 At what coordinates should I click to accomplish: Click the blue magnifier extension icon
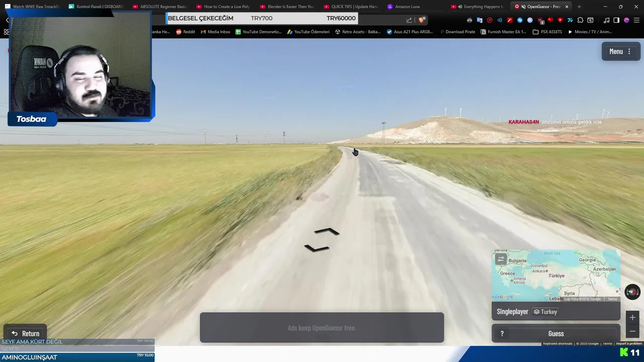[530, 20]
